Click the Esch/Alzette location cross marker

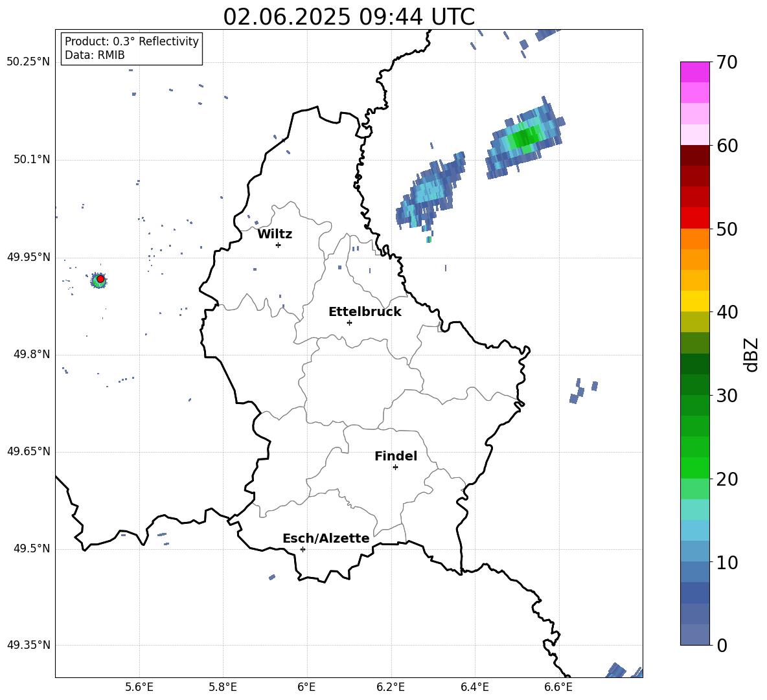tap(303, 549)
